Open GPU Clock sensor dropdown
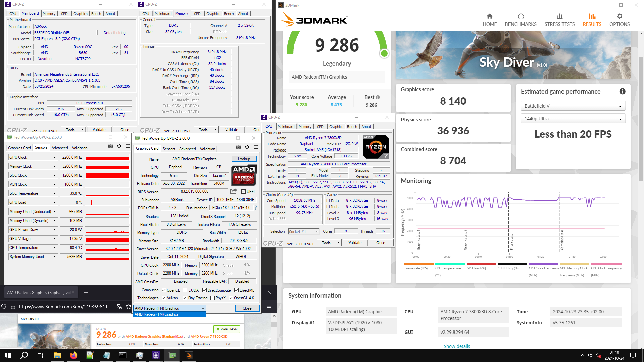Viewport: 644px width, 362px height. point(54,157)
